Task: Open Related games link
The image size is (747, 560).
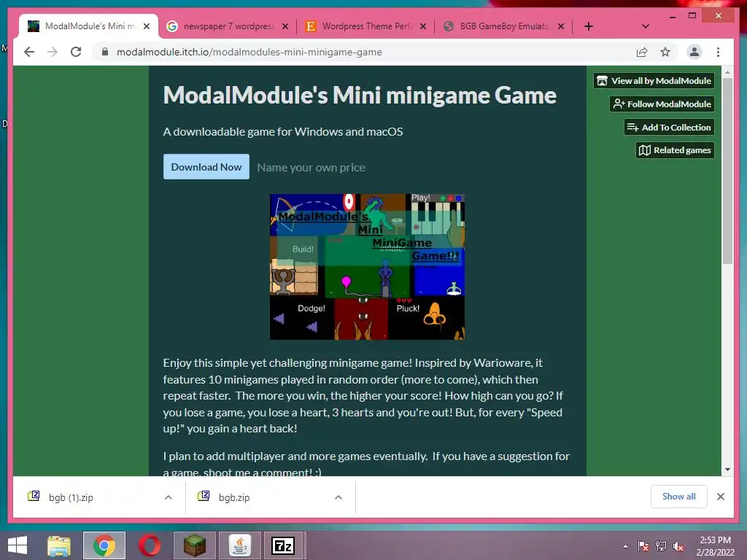Action: [x=675, y=150]
